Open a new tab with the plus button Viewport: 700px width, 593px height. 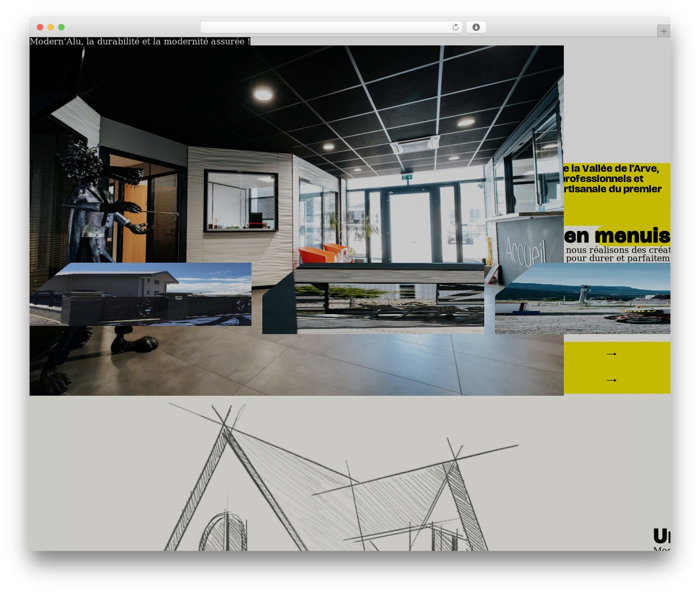coord(663,31)
